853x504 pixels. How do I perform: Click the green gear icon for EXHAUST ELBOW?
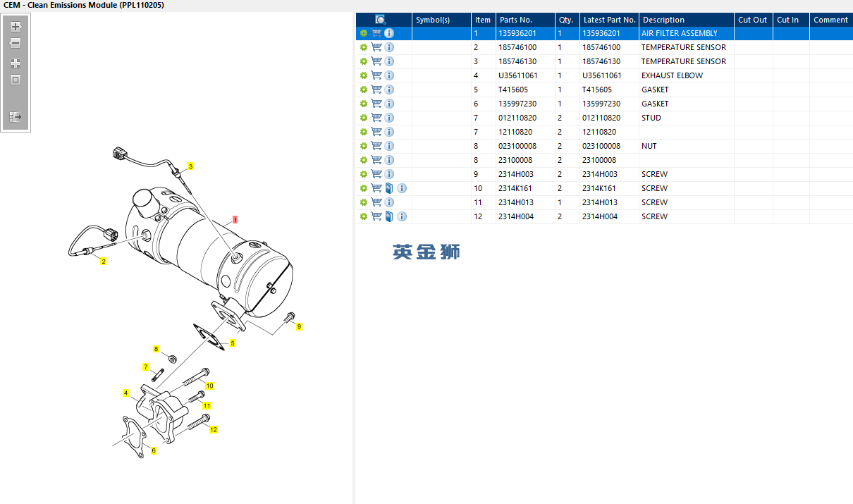coord(364,75)
